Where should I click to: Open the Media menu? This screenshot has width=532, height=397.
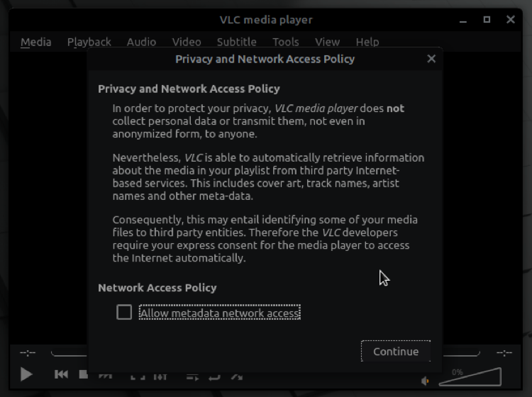(x=36, y=42)
